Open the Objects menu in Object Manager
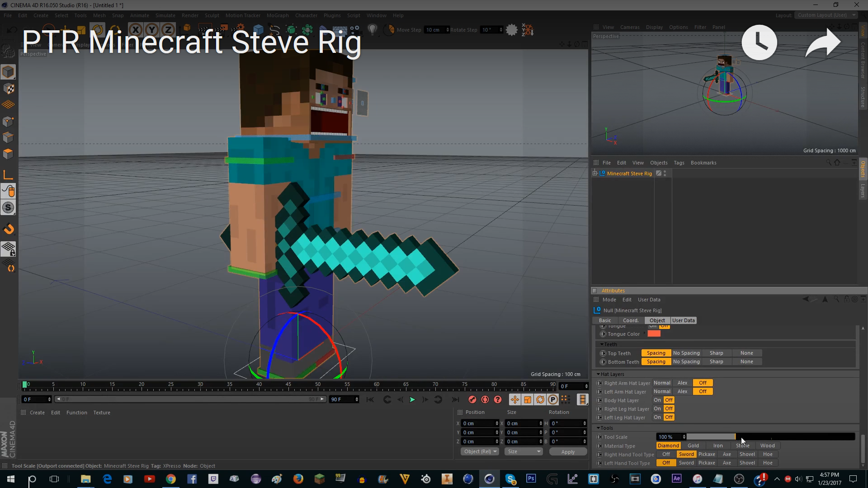Image resolution: width=868 pixels, height=488 pixels. pos(658,163)
